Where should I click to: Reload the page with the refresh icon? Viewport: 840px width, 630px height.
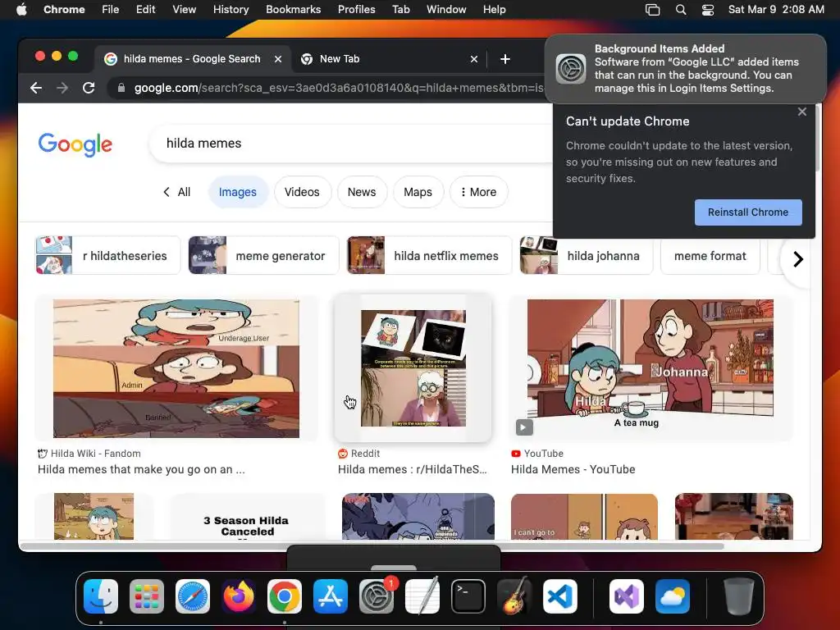[89, 88]
